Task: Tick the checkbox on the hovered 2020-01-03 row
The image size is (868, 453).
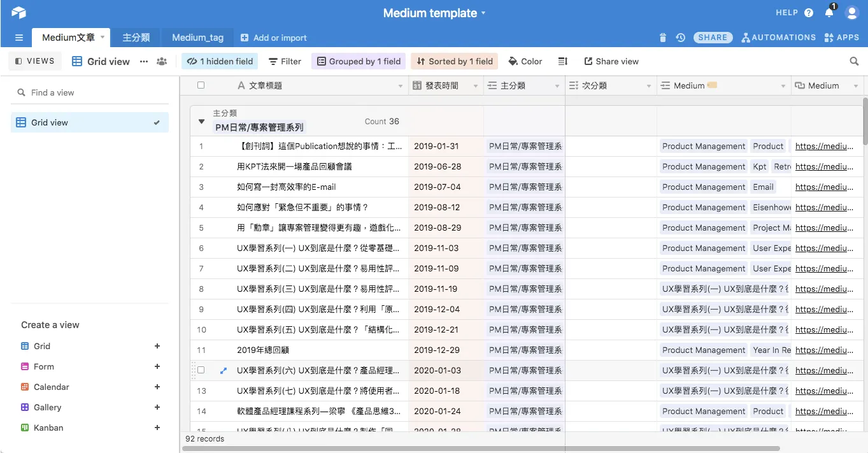Action: click(x=201, y=370)
